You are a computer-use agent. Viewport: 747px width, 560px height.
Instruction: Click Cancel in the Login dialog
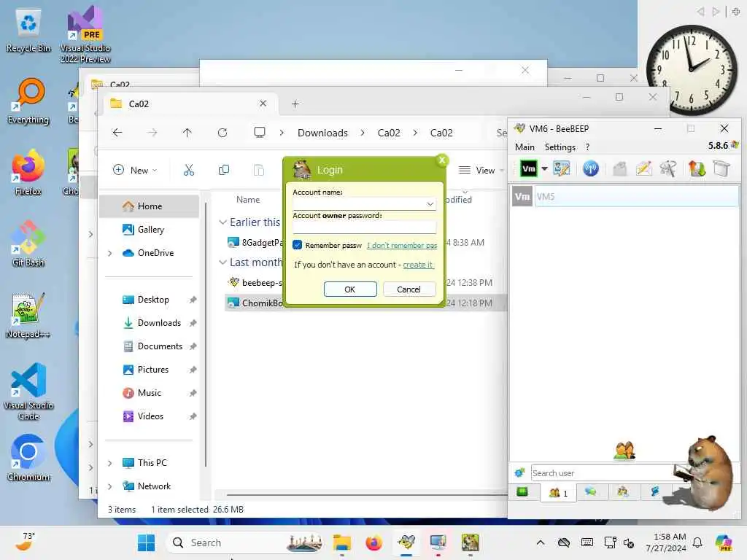[409, 289]
